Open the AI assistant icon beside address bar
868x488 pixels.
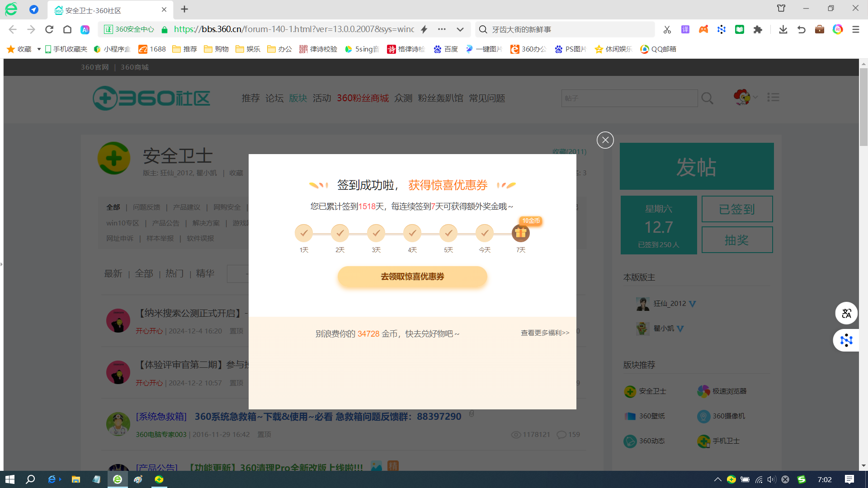click(85, 29)
